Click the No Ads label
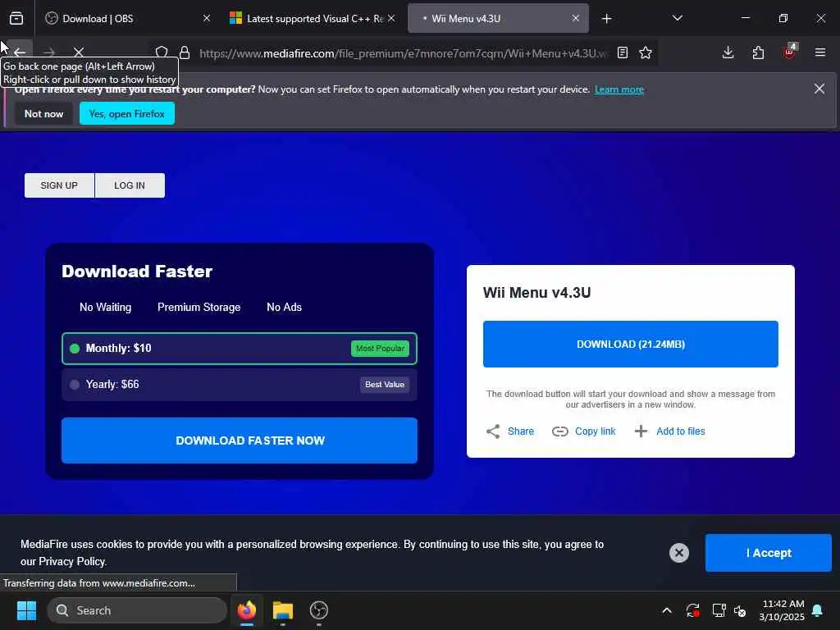 pos(284,307)
